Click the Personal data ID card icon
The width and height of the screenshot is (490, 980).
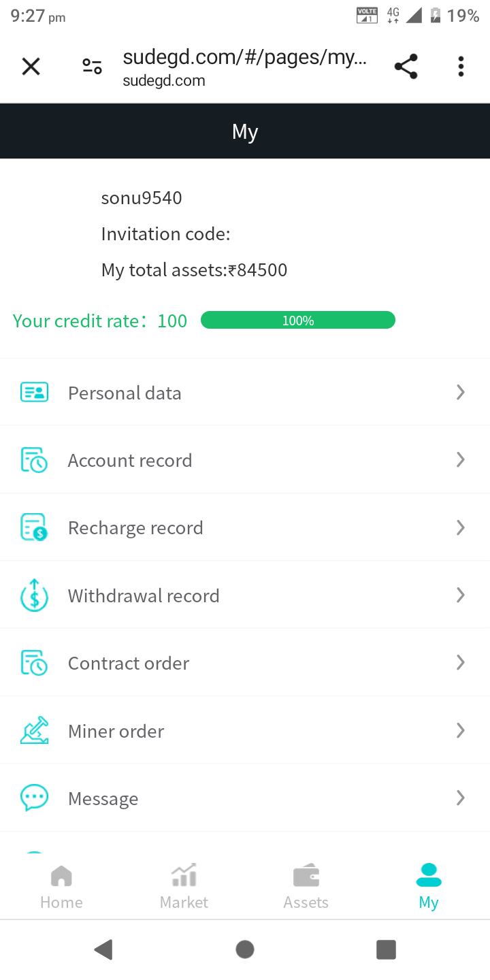[34, 393]
